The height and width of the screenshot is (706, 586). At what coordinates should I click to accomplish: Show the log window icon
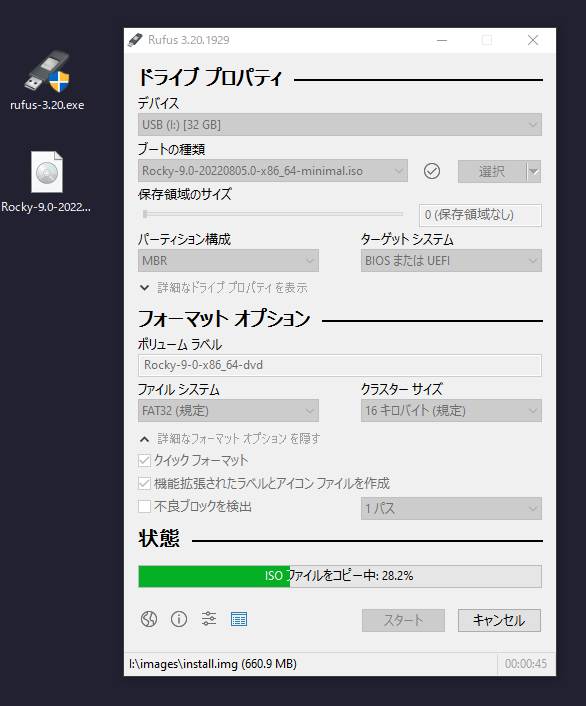click(239, 619)
